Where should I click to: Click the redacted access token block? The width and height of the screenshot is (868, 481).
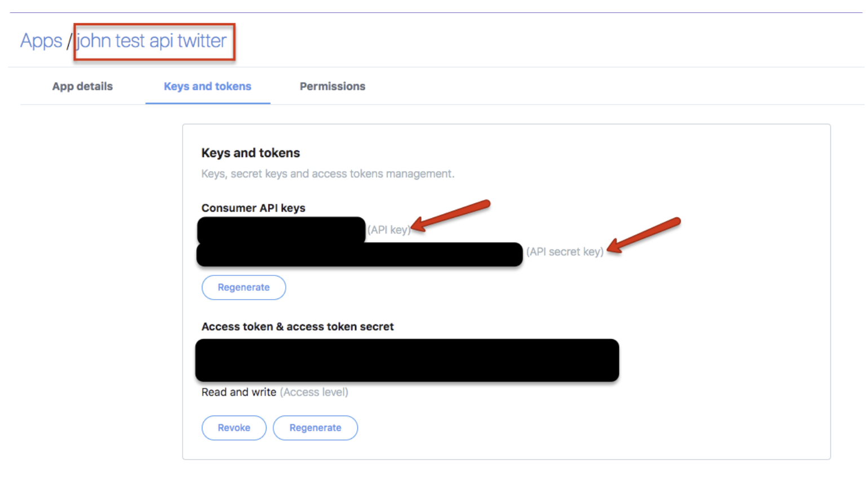tap(407, 360)
